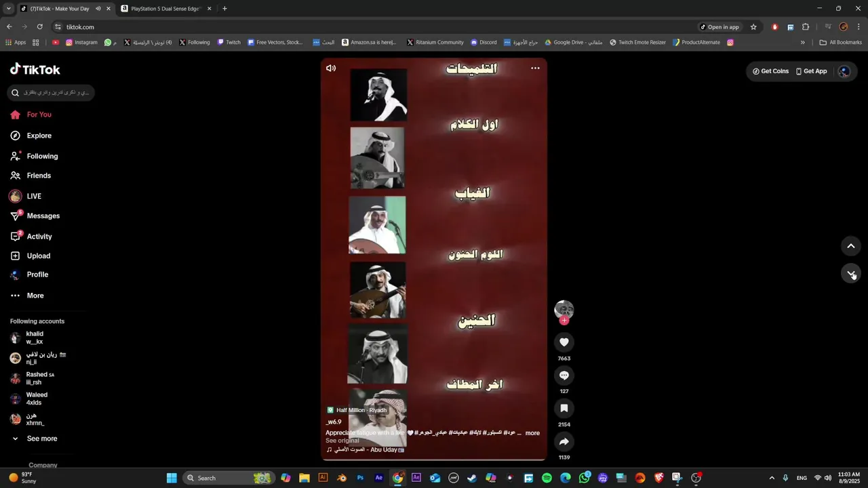Click the TikTok logo
The height and width of the screenshot is (488, 868).
[35, 69]
